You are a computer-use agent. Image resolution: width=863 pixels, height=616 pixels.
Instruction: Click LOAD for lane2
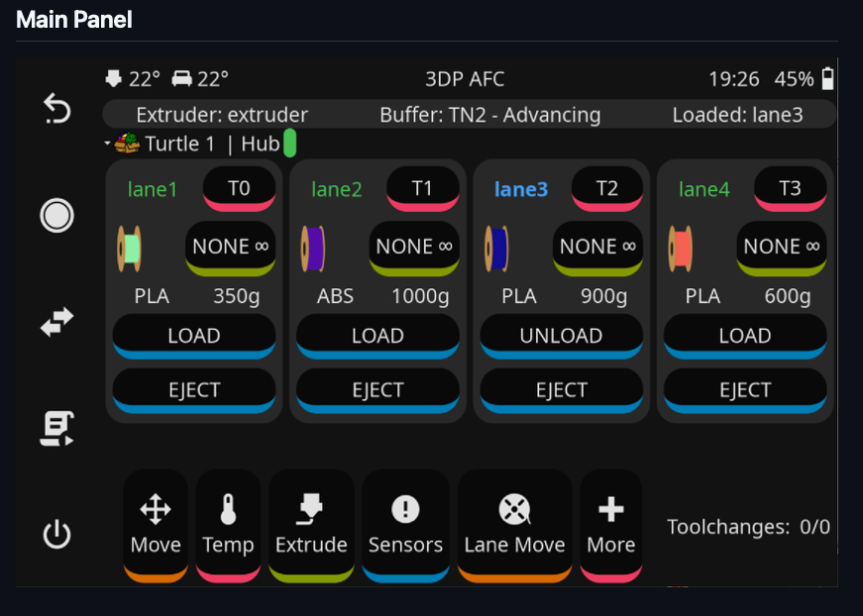[x=378, y=337]
